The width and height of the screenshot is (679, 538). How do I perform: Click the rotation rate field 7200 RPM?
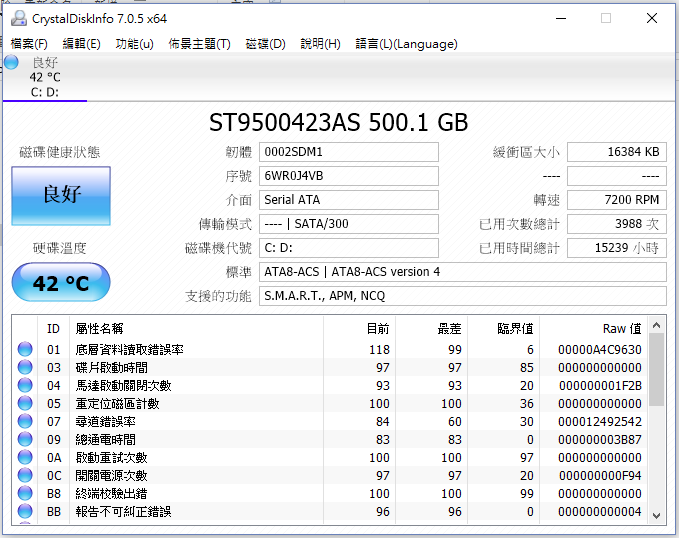(x=617, y=200)
